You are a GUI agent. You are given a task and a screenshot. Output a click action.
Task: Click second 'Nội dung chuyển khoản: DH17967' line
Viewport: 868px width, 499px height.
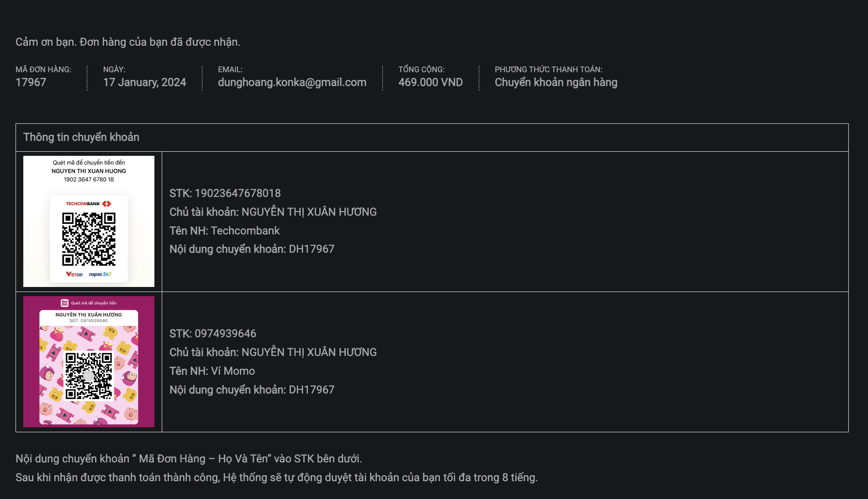[x=252, y=390]
